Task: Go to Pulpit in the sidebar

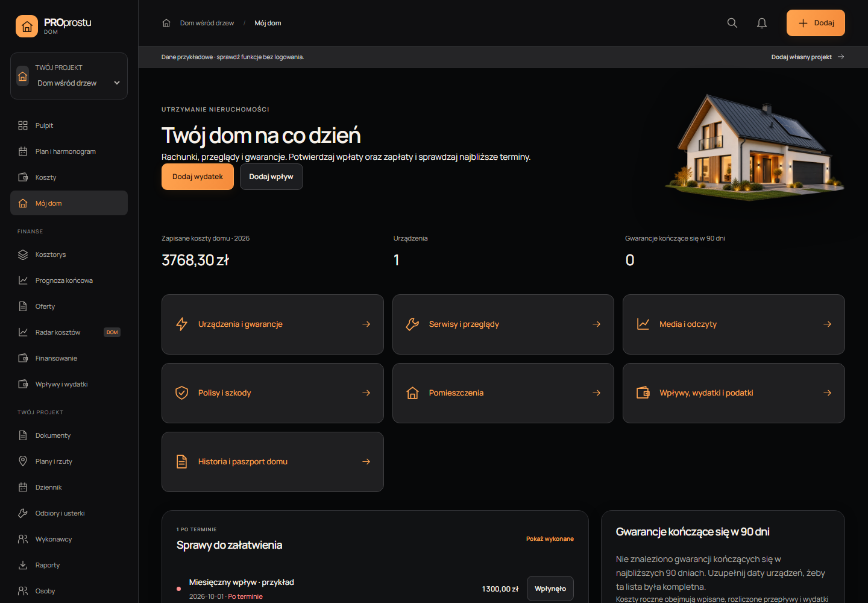Action: click(69, 125)
